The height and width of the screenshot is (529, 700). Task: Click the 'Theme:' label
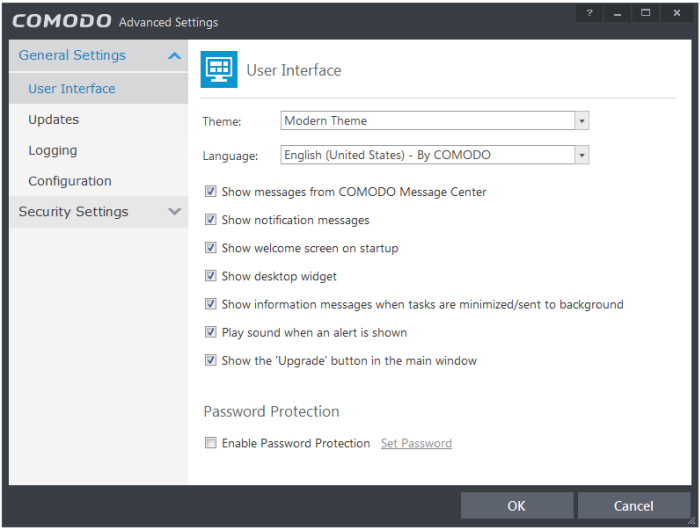click(222, 121)
